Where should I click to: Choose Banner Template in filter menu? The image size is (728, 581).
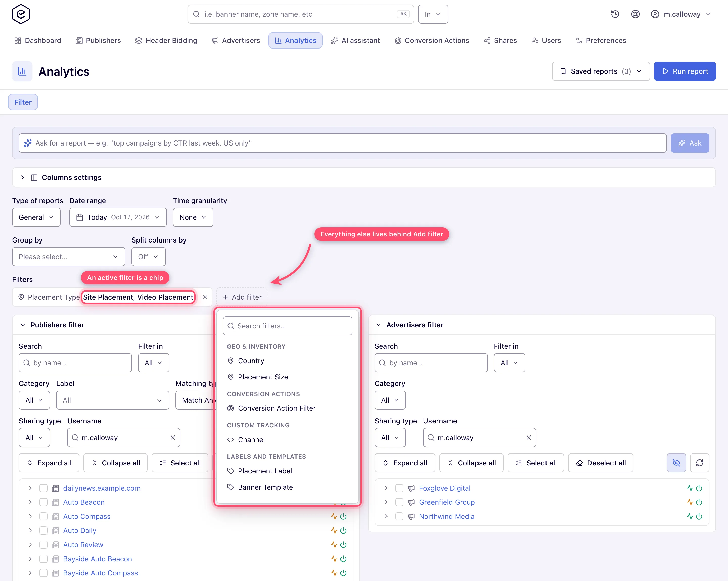tap(287, 487)
